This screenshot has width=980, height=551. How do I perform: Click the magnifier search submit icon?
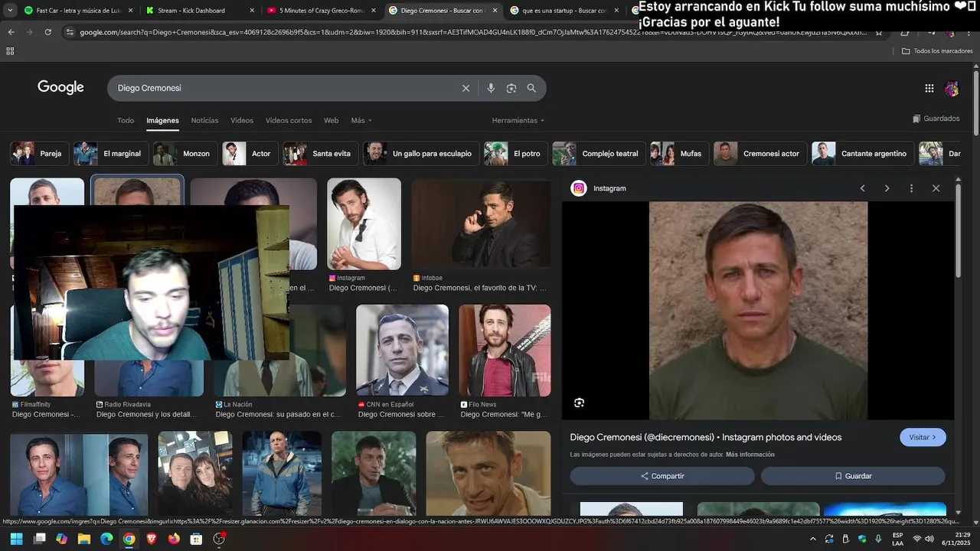click(531, 88)
